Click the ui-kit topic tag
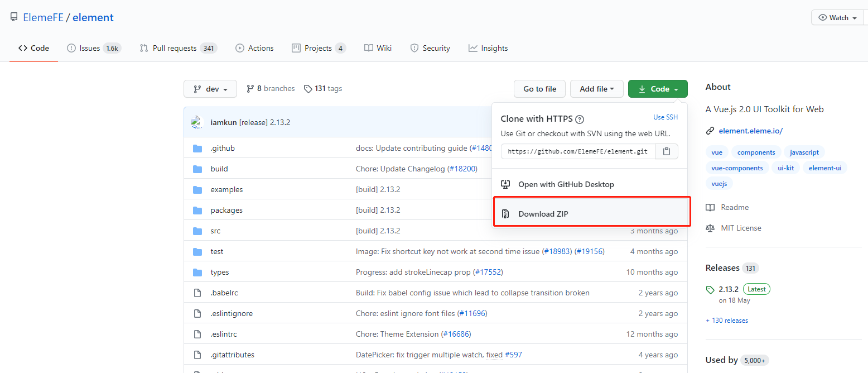The height and width of the screenshot is (373, 868). point(785,168)
